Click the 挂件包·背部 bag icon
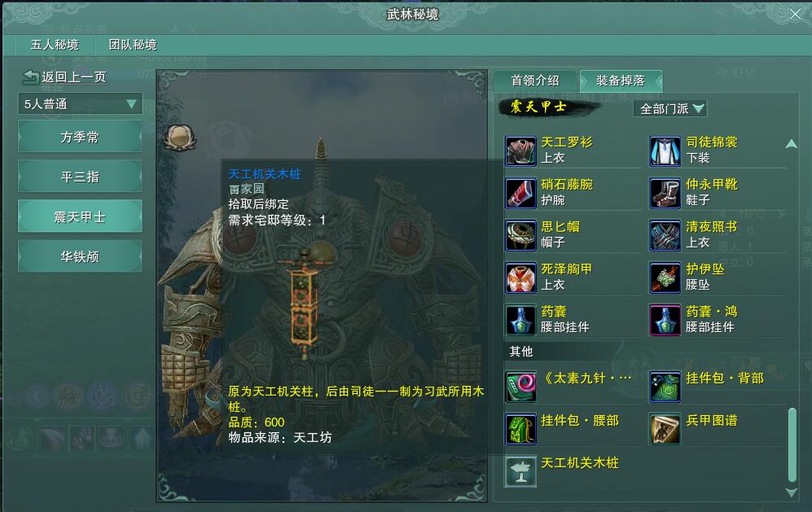This screenshot has width=812, height=512. (665, 387)
